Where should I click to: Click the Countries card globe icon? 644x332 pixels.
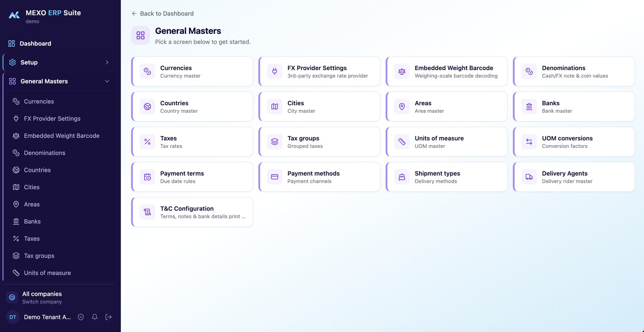(147, 106)
